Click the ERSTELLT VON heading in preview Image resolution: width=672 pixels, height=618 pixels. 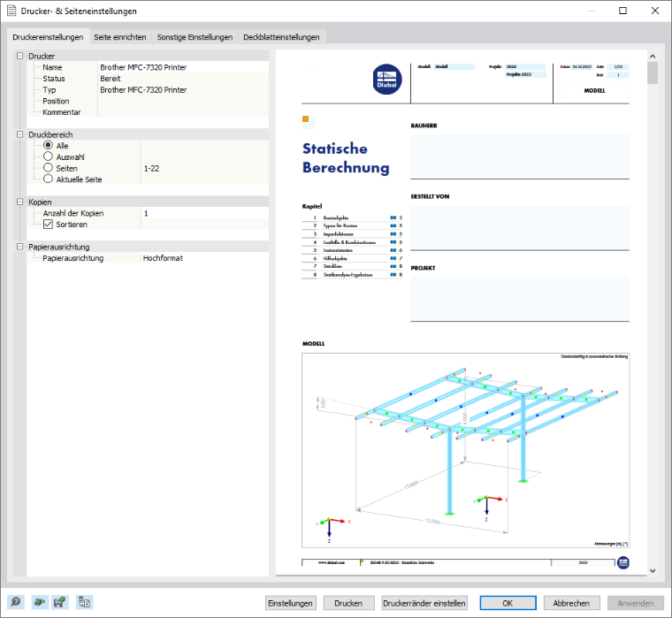pos(430,196)
